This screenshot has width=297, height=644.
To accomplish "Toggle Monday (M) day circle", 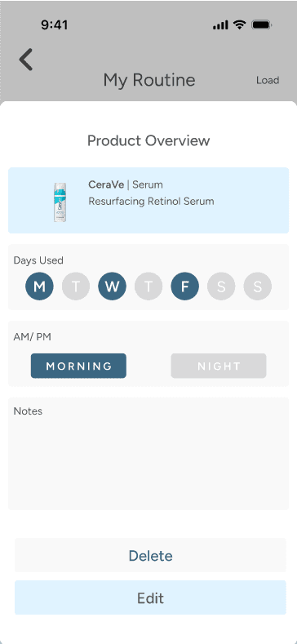I will point(39,286).
